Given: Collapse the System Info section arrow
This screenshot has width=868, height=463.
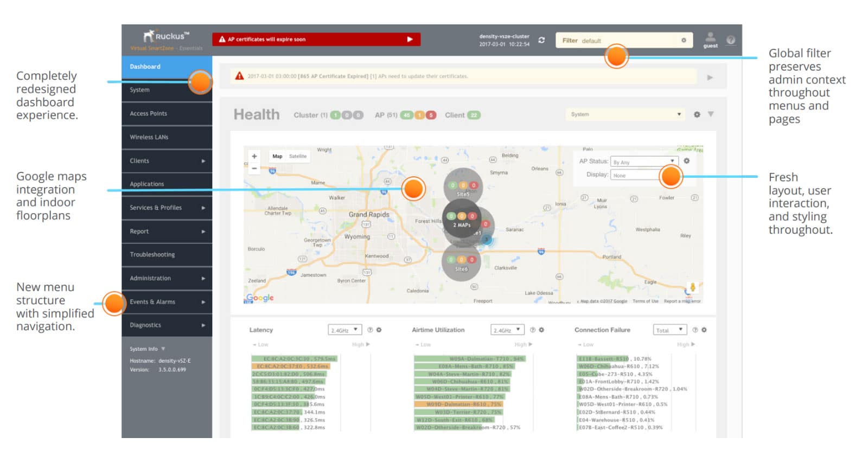Looking at the screenshot, I should click(x=163, y=349).
